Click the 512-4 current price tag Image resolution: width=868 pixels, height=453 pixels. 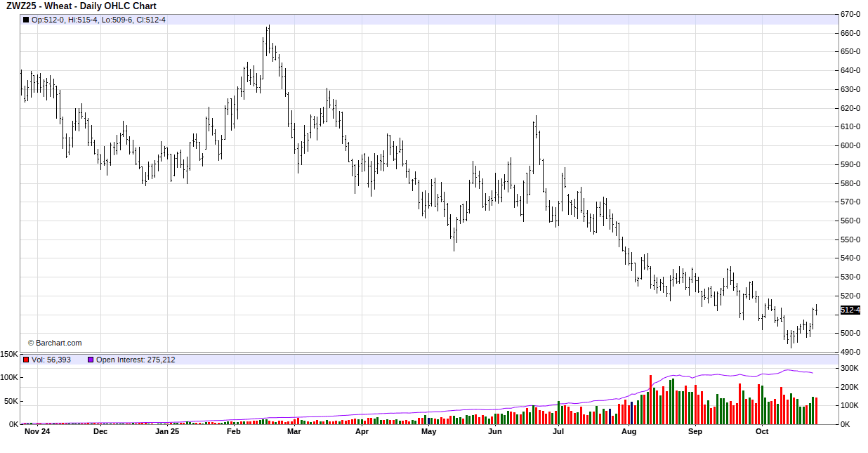(x=850, y=310)
